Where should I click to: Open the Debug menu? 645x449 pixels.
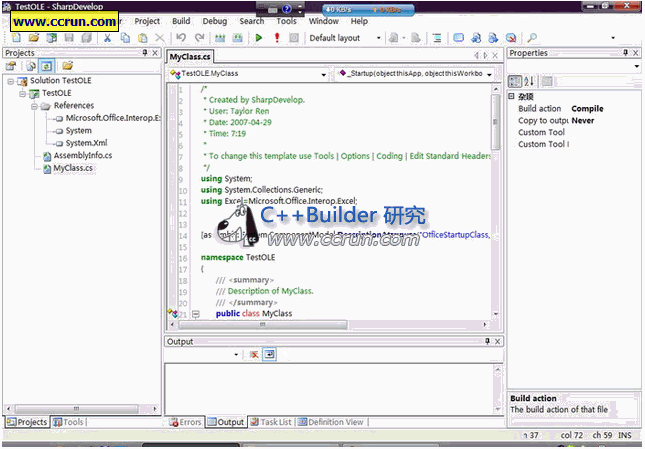click(215, 21)
